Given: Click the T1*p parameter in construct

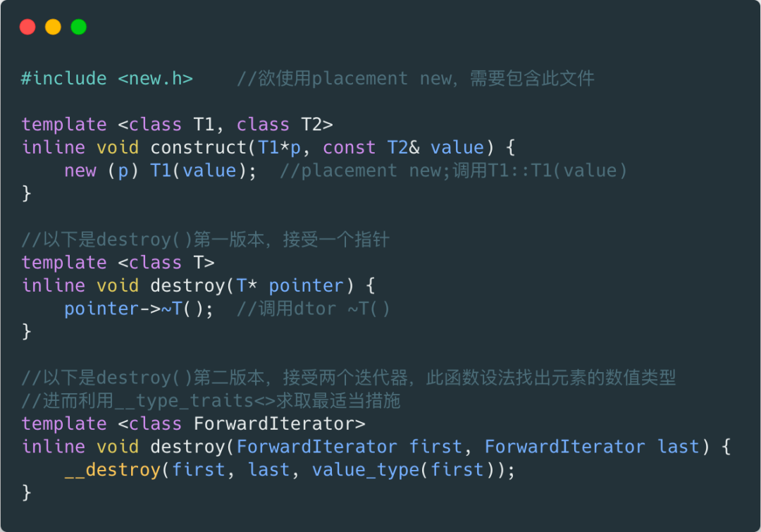Looking at the screenshot, I should 279,147.
